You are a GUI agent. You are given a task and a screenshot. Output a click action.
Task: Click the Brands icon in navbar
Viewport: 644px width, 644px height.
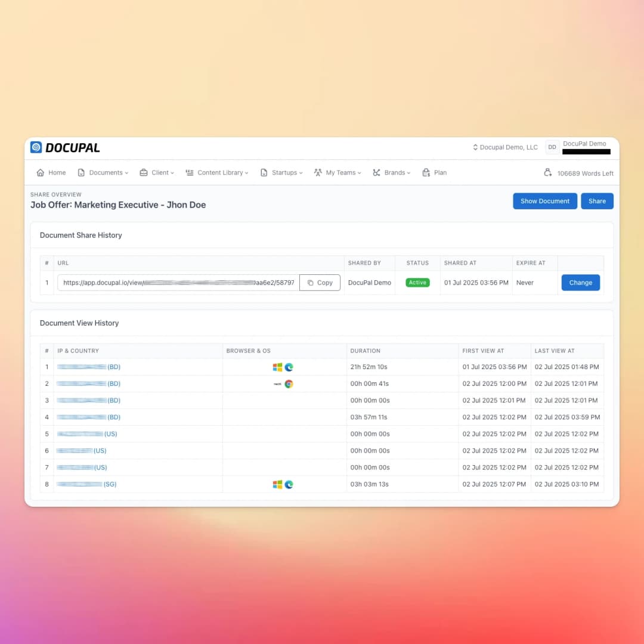pos(376,172)
